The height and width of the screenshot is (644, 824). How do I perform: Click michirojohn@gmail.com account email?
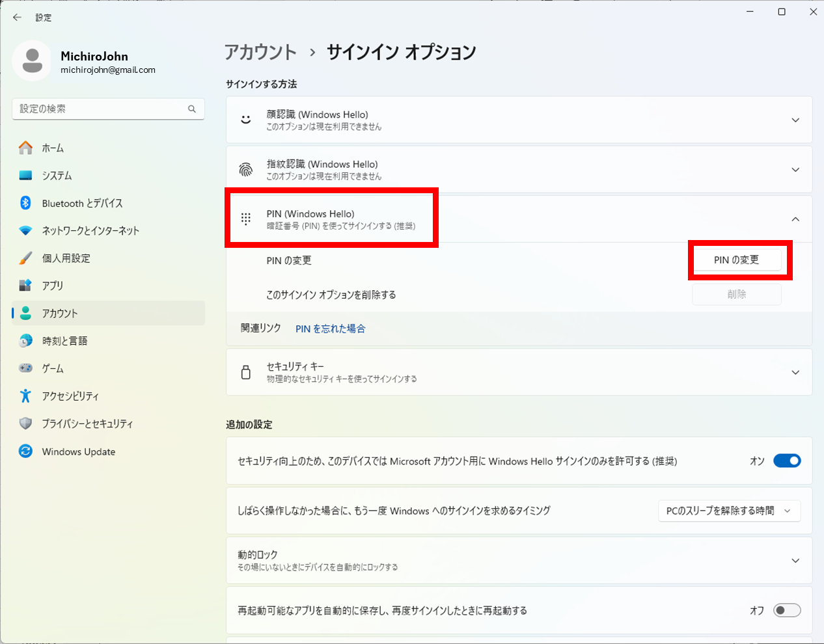[x=108, y=70]
